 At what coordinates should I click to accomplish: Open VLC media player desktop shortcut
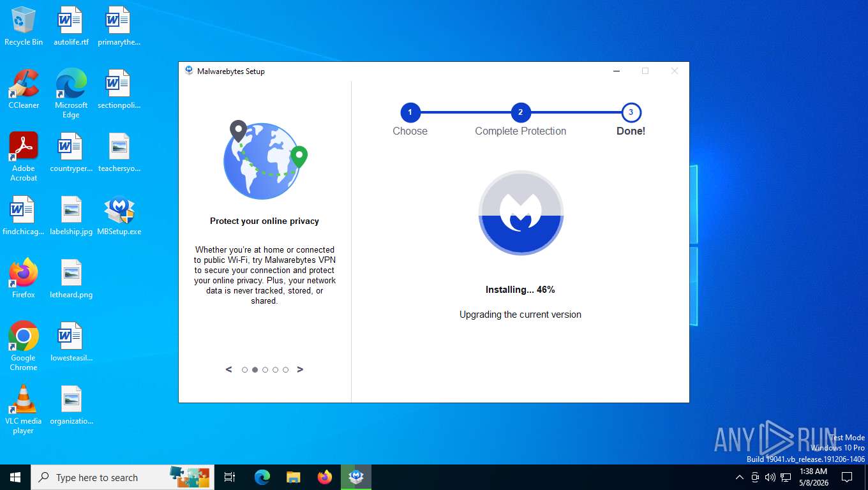click(x=24, y=409)
